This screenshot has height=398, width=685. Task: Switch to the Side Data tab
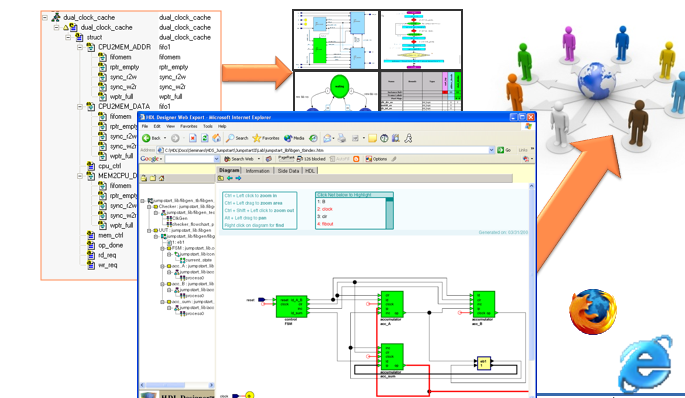288,171
